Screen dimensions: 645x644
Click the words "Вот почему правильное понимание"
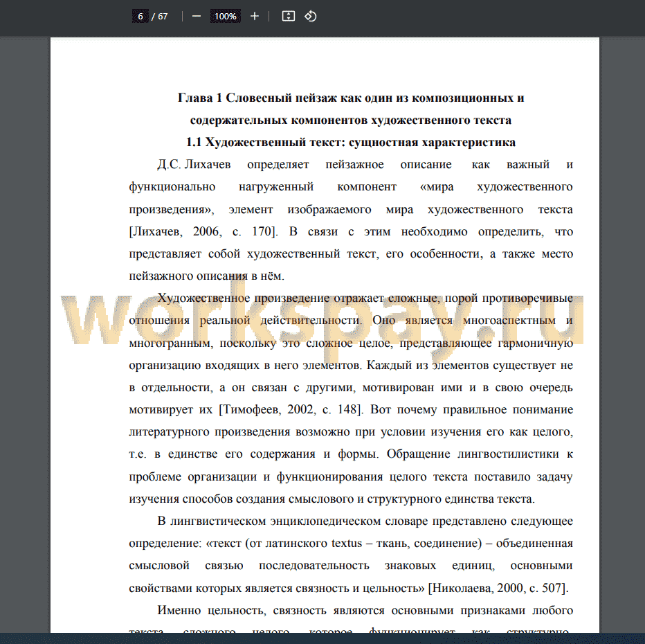[472, 410]
